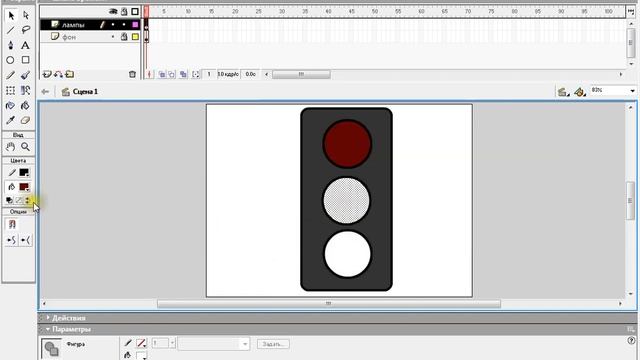Select the Fill Transform tool
This screenshot has height=360, width=640.
coord(25,91)
